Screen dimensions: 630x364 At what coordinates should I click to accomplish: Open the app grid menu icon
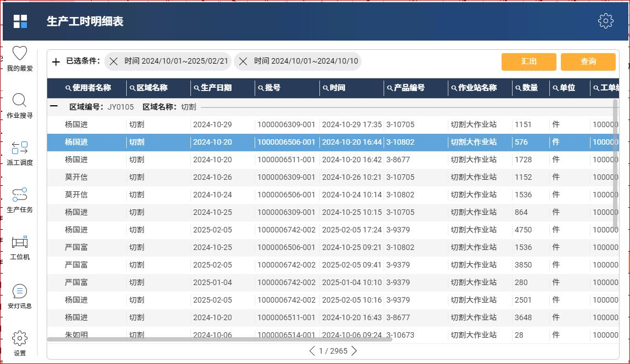[x=20, y=21]
